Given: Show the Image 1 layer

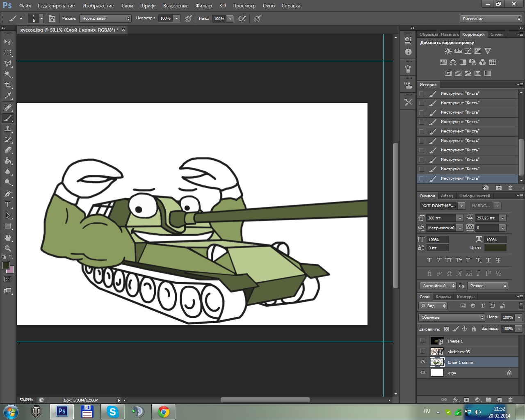Looking at the screenshot, I should 423,341.
